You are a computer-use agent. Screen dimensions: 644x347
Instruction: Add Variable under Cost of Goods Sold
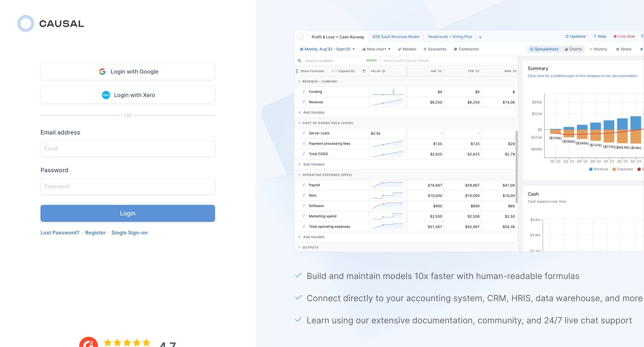coord(311,165)
